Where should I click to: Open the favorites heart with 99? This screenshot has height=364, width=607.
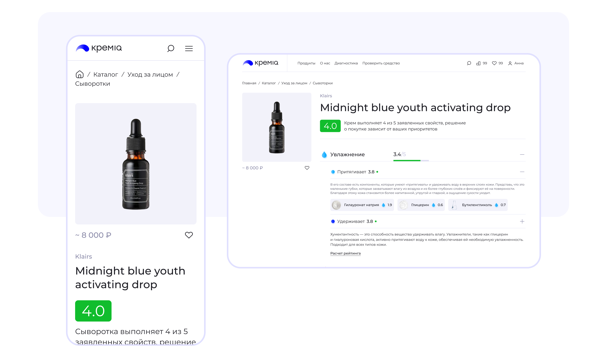point(497,63)
